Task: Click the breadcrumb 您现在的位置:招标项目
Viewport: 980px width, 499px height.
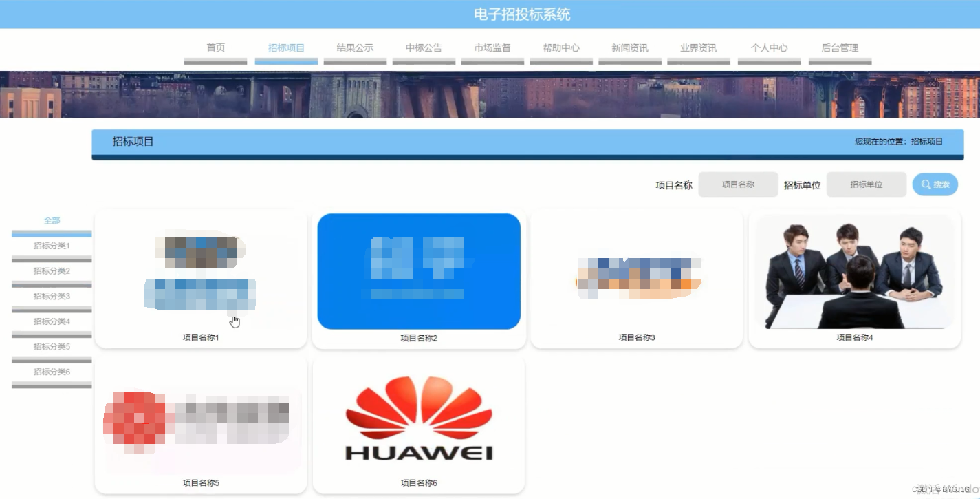Action: 899,142
